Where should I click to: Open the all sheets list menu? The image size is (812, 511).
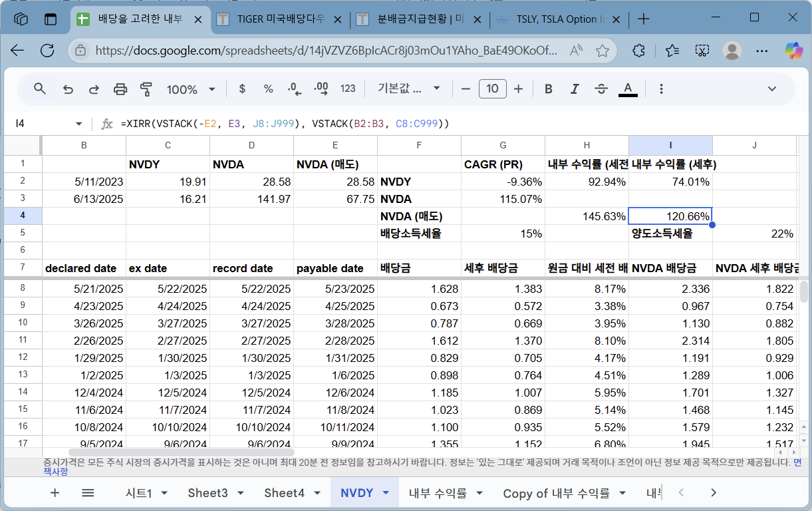(88, 492)
